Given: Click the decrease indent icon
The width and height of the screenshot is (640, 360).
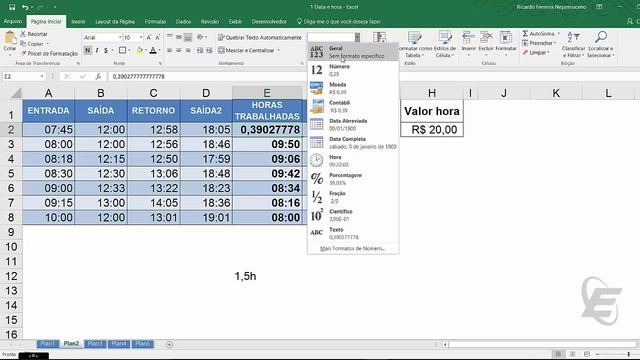Looking at the screenshot, I should [200, 50].
